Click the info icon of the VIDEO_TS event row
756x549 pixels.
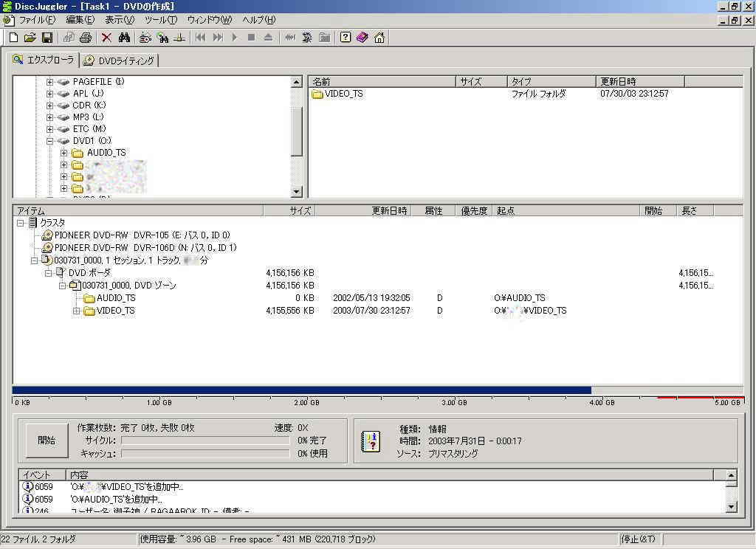28,486
